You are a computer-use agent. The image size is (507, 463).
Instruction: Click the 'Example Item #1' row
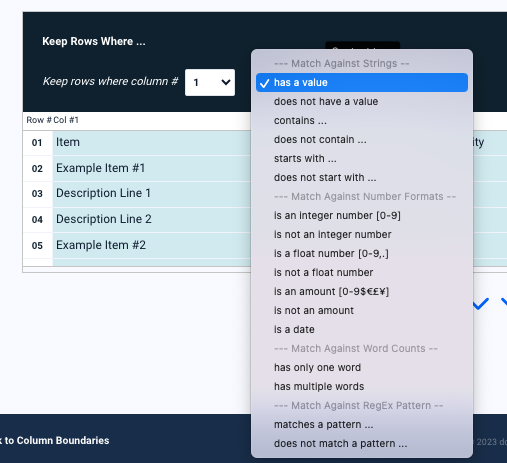tap(152, 168)
